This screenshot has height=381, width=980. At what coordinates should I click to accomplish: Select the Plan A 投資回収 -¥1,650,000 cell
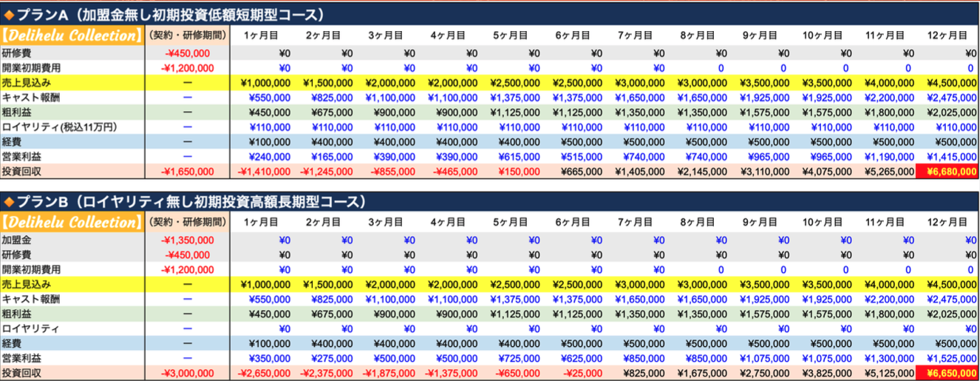[188, 171]
